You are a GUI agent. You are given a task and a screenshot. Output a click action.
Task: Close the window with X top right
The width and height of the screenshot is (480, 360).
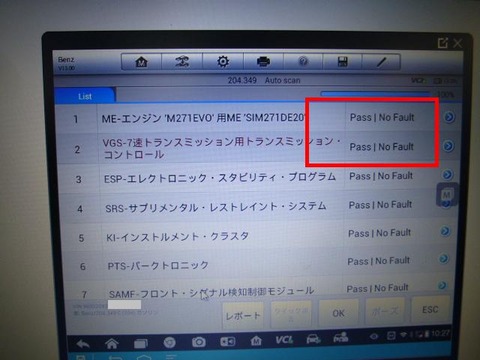(x=458, y=43)
